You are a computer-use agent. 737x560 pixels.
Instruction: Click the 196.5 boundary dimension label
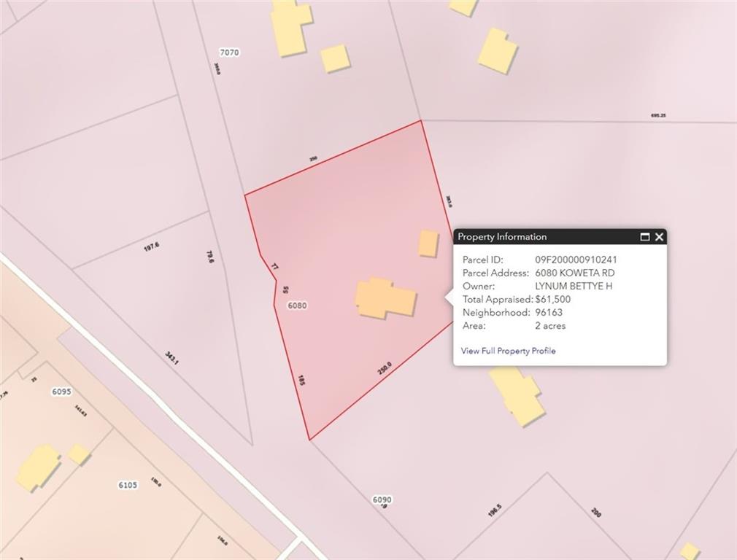[495, 510]
